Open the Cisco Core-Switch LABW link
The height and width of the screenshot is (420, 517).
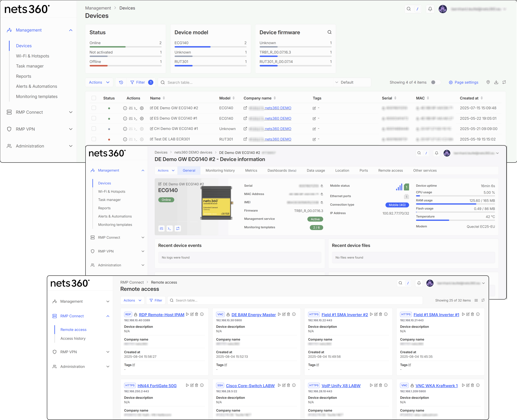pyautogui.click(x=250, y=386)
